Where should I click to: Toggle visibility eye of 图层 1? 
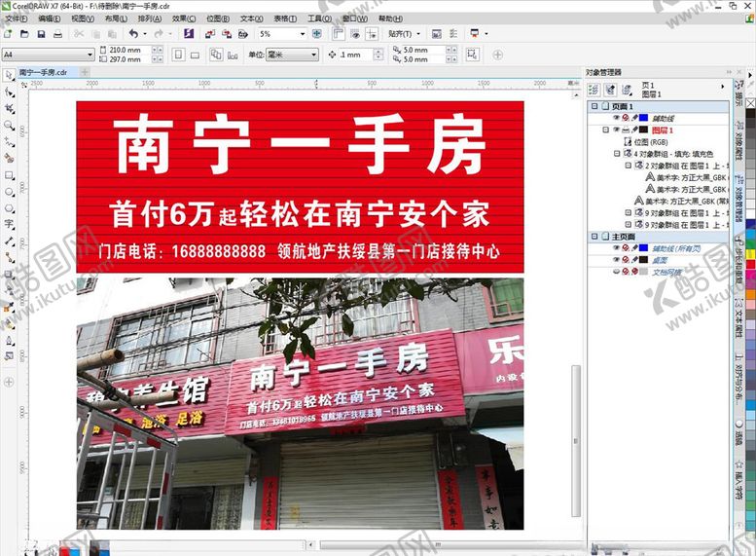[616, 130]
